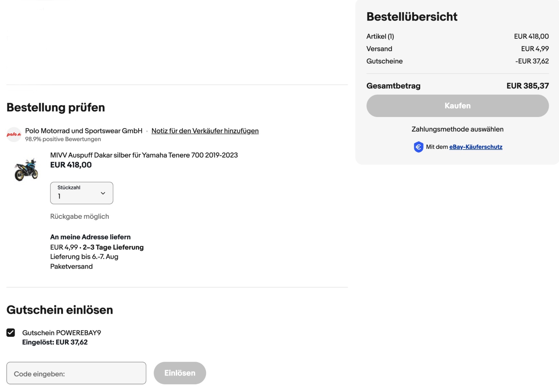559x392 pixels.
Task: Open the eBay-Käuferschutz link
Action: pos(475,147)
